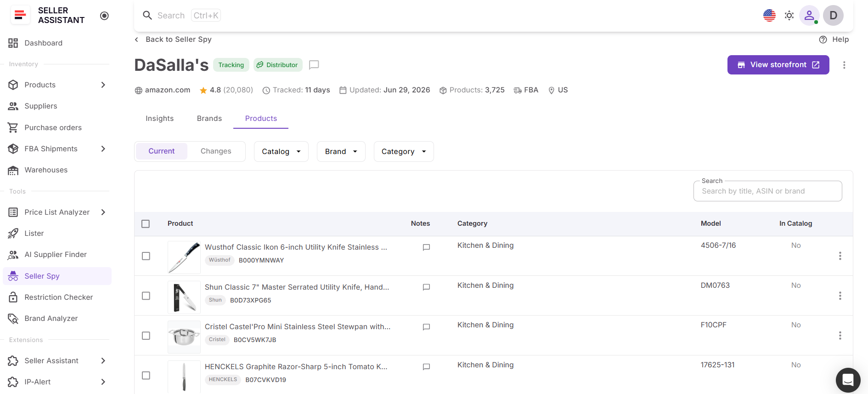Open the Wusthof knife thumbnail
Screen dimensions: 868x394
click(184, 257)
